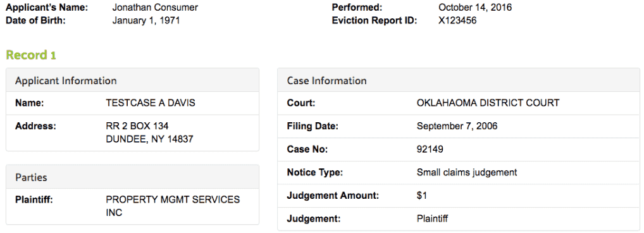The height and width of the screenshot is (233, 644).
Task: Click the judgement amount $1
Action: (x=421, y=196)
